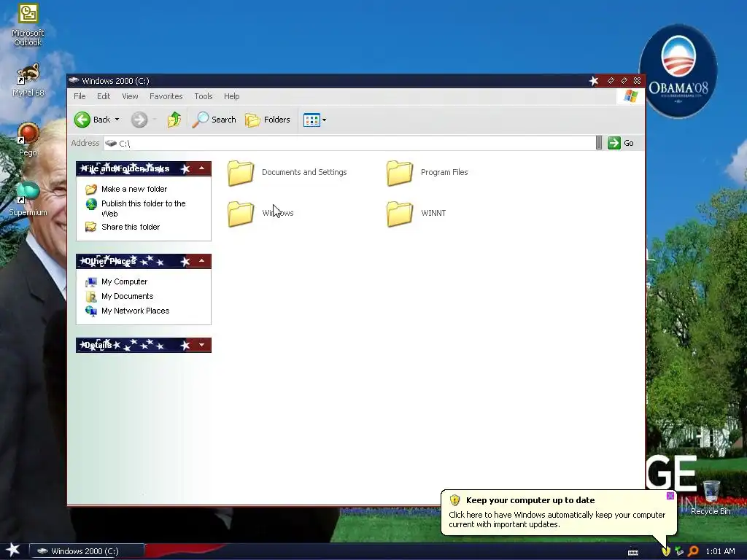Viewport: 747px width, 560px height.
Task: Click Windows 2000 (C:) taskbar button
Action: (87, 551)
